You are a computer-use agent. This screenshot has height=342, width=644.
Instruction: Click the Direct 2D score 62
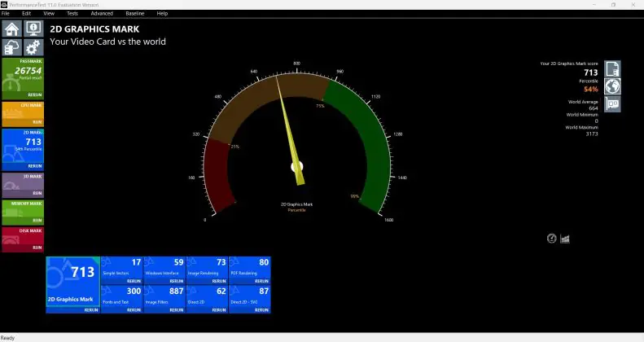pos(221,291)
